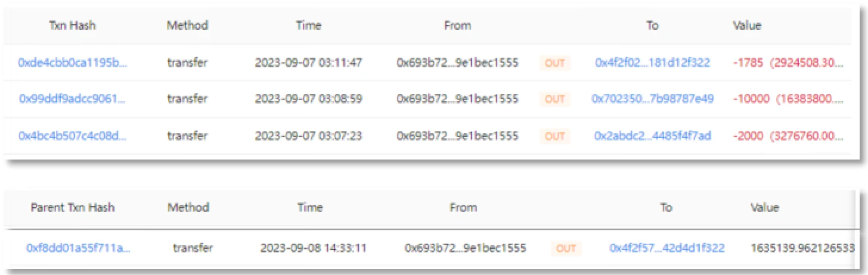Viewport: 868px width, 275px height.
Task: Visit recipient address 0x4f2f02...181d12f322
Action: click(x=652, y=62)
